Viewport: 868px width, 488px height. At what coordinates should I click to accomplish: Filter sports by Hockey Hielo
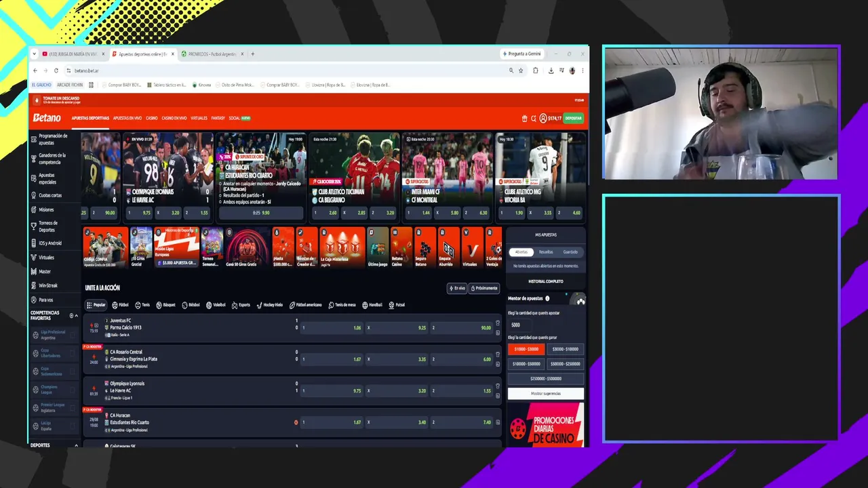(269, 305)
